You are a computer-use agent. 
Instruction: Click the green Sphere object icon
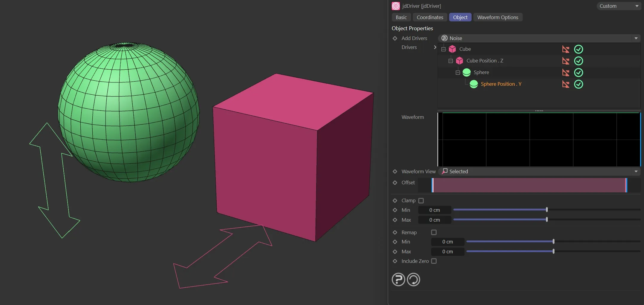[x=466, y=72]
